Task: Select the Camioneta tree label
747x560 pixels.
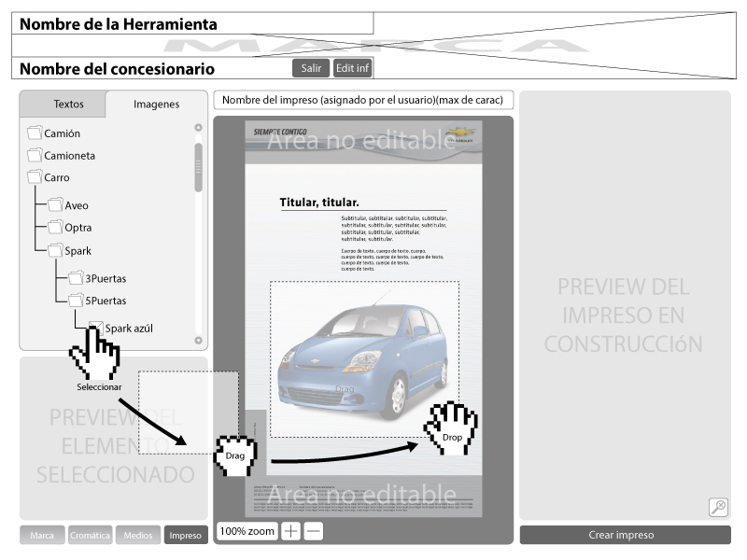Action: click(69, 156)
